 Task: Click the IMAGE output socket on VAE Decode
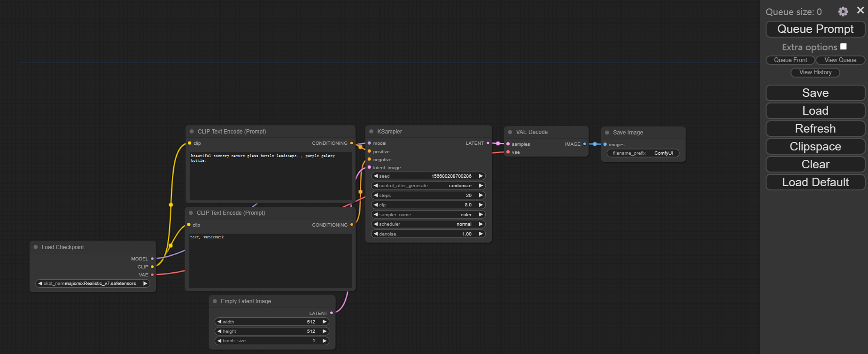click(x=584, y=144)
